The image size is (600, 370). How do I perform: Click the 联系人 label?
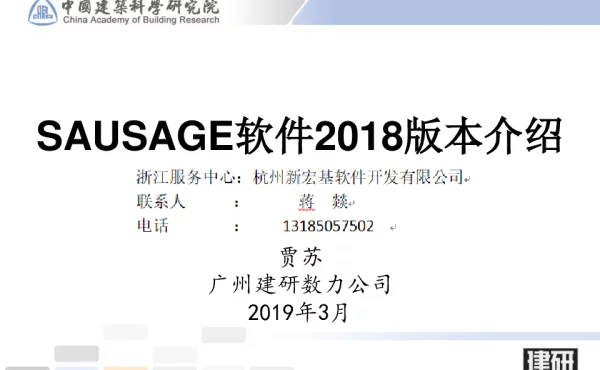pos(161,202)
